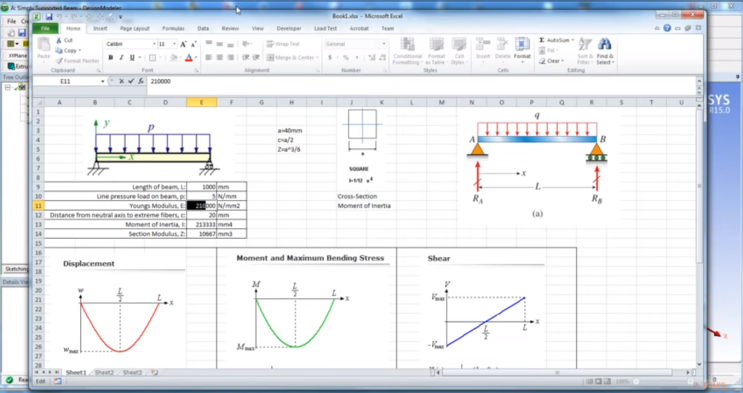Click the Name Box showing E11

[x=65, y=82]
